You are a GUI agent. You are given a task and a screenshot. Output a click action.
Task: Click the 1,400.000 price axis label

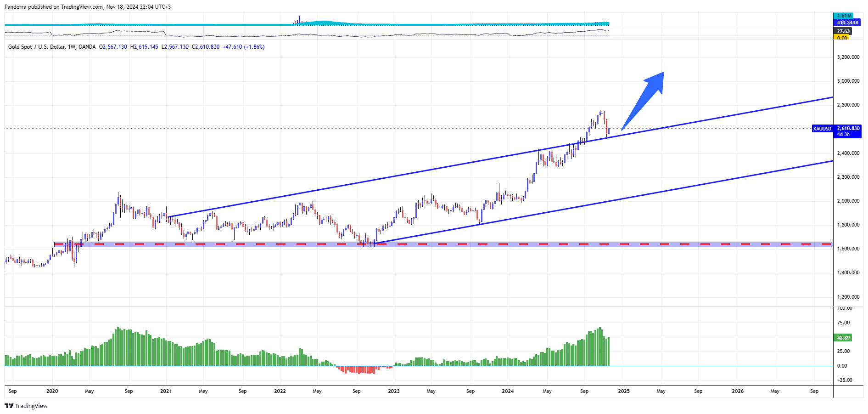click(848, 273)
